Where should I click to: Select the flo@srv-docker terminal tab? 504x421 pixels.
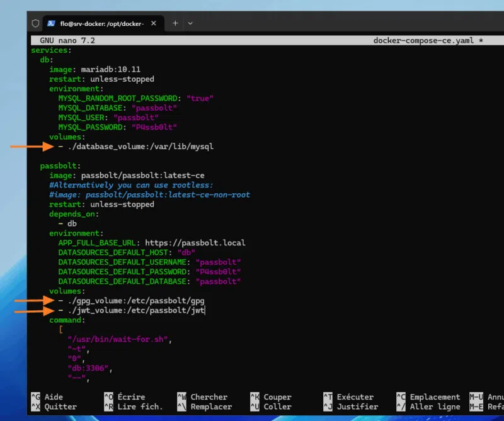pos(101,23)
